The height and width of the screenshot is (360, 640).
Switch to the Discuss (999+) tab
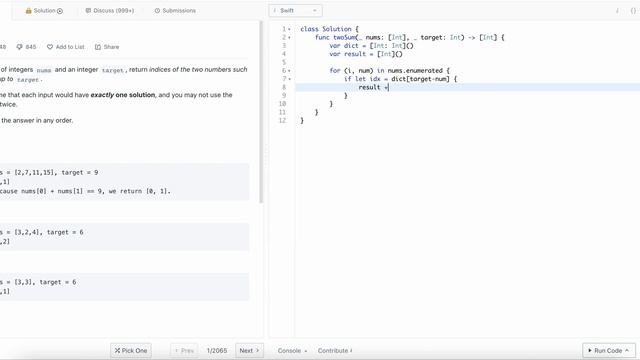point(109,11)
